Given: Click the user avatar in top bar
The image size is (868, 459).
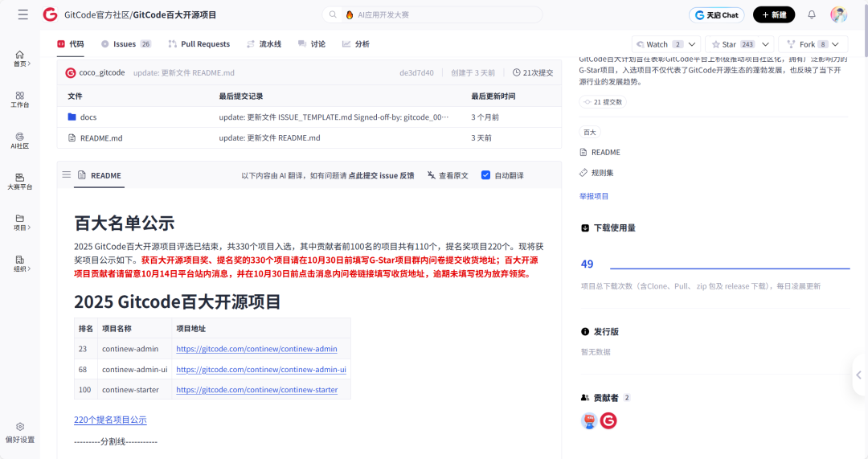Looking at the screenshot, I should coord(838,14).
